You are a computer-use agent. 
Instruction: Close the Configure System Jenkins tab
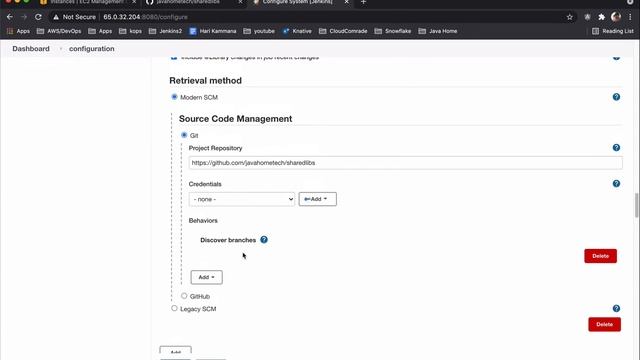coord(346,2)
